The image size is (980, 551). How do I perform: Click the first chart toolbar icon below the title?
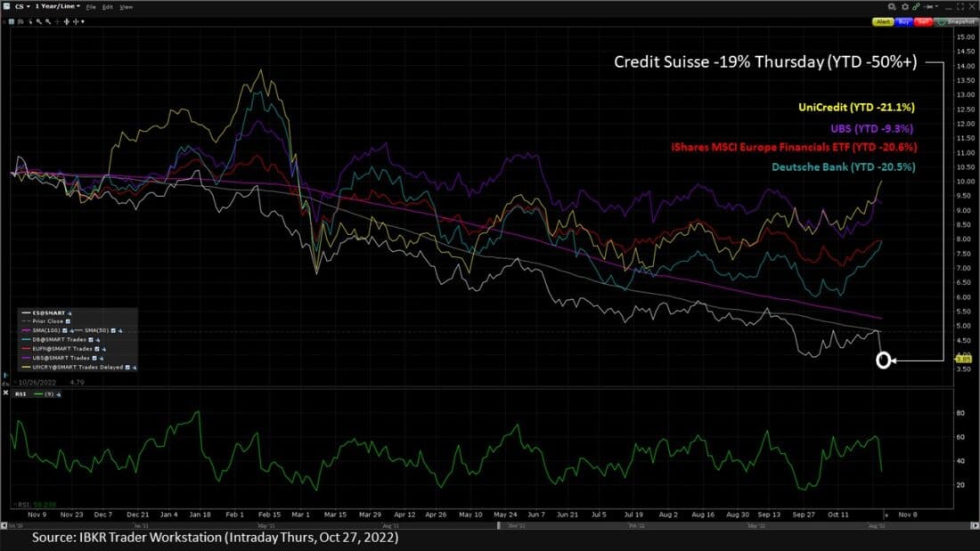(12, 21)
